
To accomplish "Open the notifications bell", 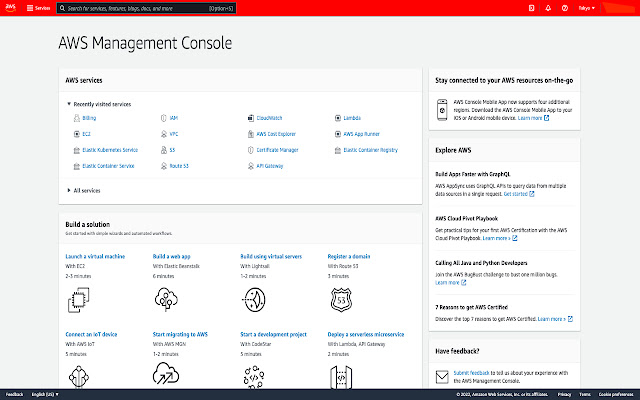I will [548, 7].
